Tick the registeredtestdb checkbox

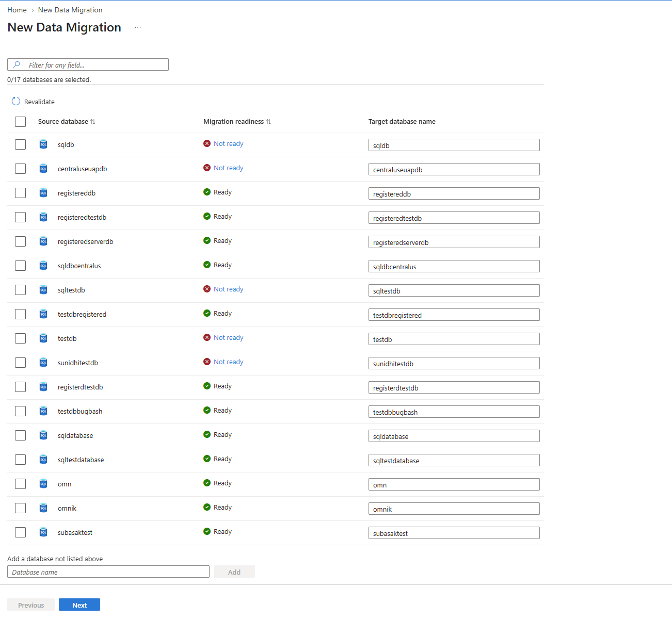(x=20, y=217)
